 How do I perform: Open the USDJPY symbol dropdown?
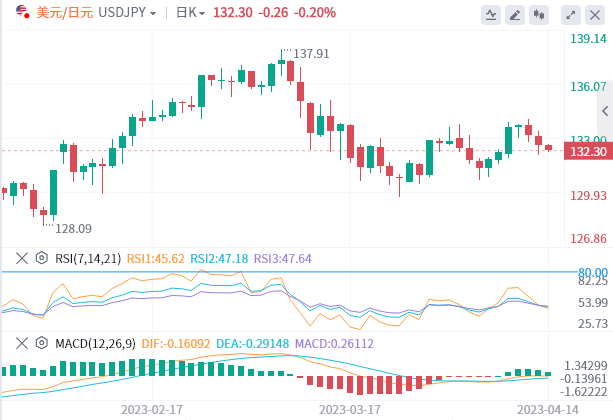pos(127,13)
